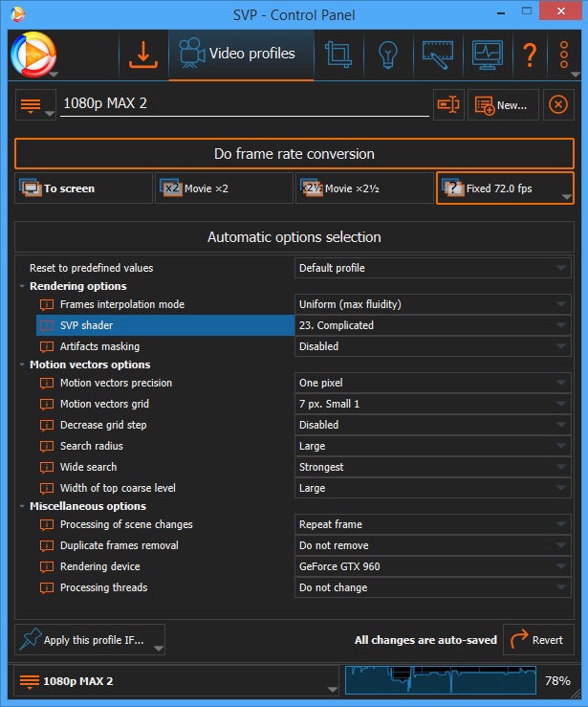Open the performance monitor tab icon
The image size is (588, 707).
point(487,55)
